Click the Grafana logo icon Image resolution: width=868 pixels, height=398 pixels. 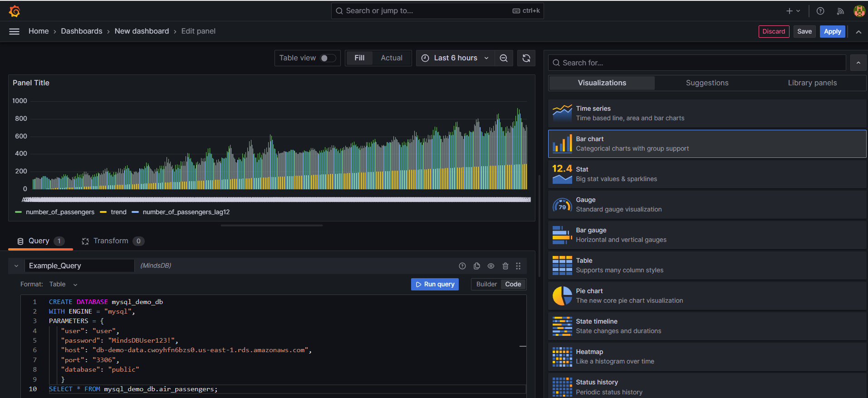[15, 11]
